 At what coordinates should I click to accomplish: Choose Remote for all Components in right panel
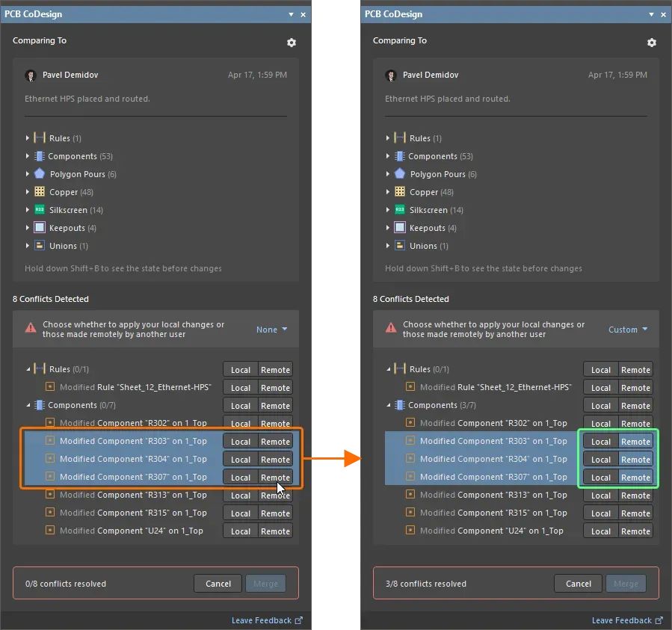pos(635,406)
